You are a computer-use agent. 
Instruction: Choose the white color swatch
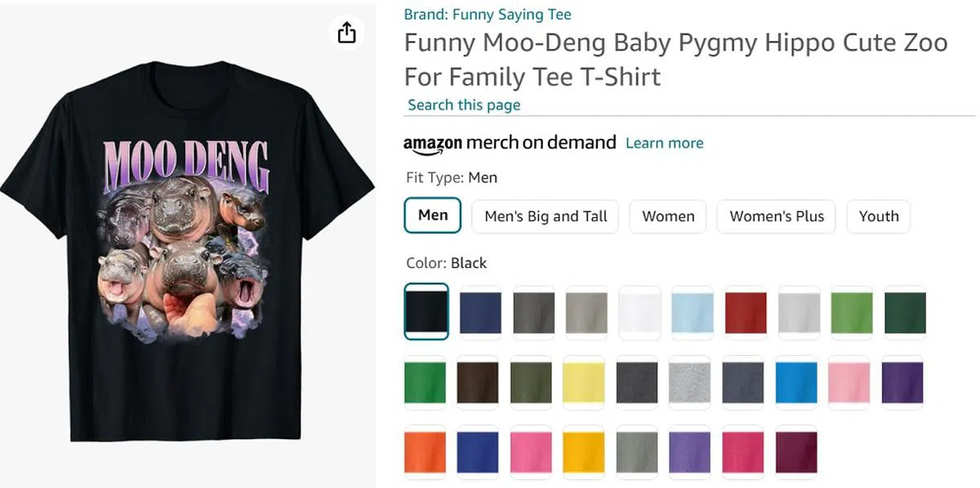(639, 312)
